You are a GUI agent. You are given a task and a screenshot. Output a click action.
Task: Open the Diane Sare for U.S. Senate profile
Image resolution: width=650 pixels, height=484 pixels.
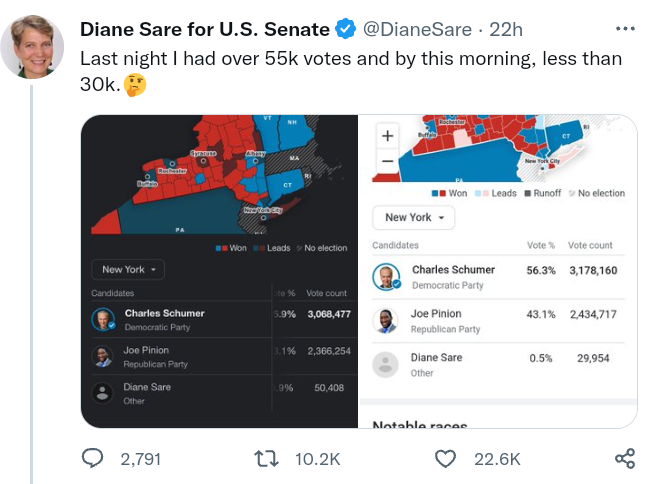coord(204,30)
